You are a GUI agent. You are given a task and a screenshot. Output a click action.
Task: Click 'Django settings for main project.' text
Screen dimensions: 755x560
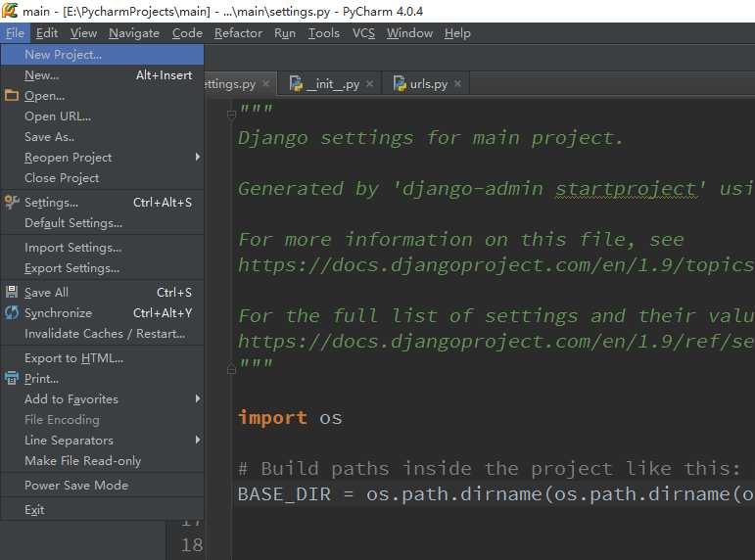(430, 138)
